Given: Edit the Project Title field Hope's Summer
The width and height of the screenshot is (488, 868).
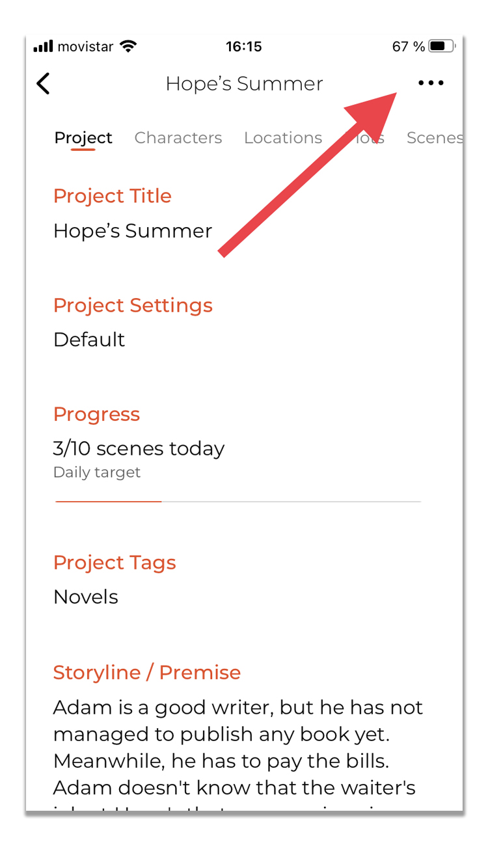Looking at the screenshot, I should point(133,231).
